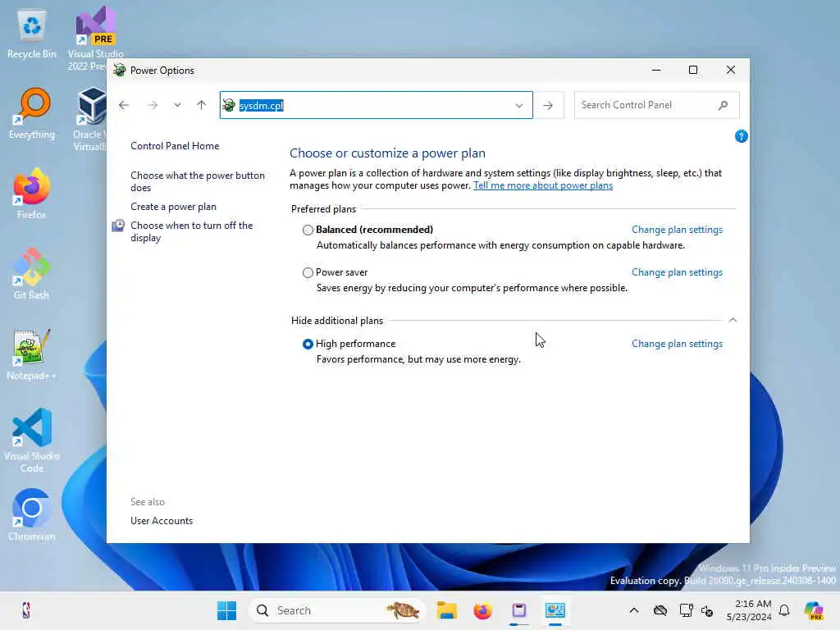This screenshot has width=840, height=630.
Task: Select the Power saver plan
Action: point(308,272)
